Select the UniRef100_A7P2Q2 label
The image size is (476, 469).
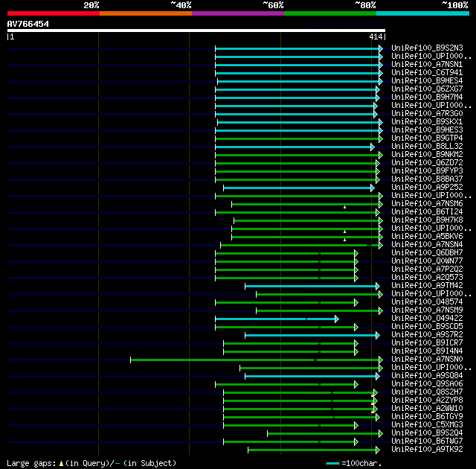click(427, 269)
